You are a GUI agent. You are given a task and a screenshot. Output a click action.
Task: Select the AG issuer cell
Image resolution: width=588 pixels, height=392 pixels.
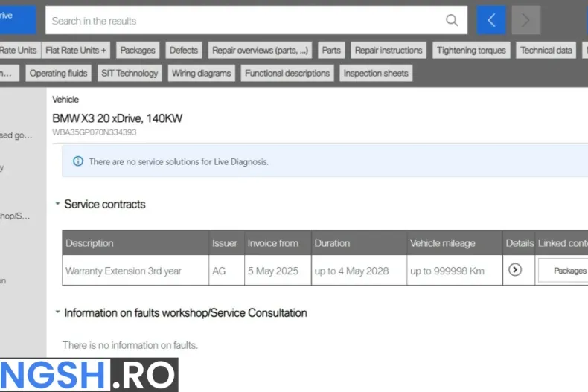pos(226,270)
